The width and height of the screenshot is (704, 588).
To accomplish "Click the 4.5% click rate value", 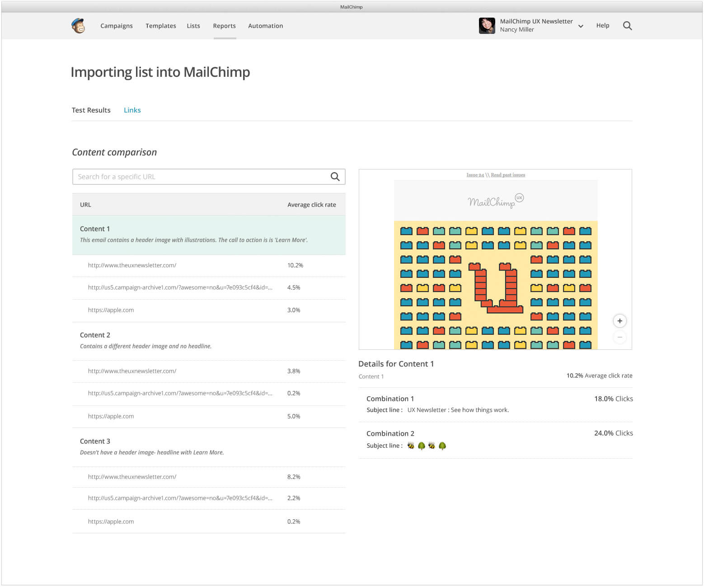I will (x=294, y=287).
